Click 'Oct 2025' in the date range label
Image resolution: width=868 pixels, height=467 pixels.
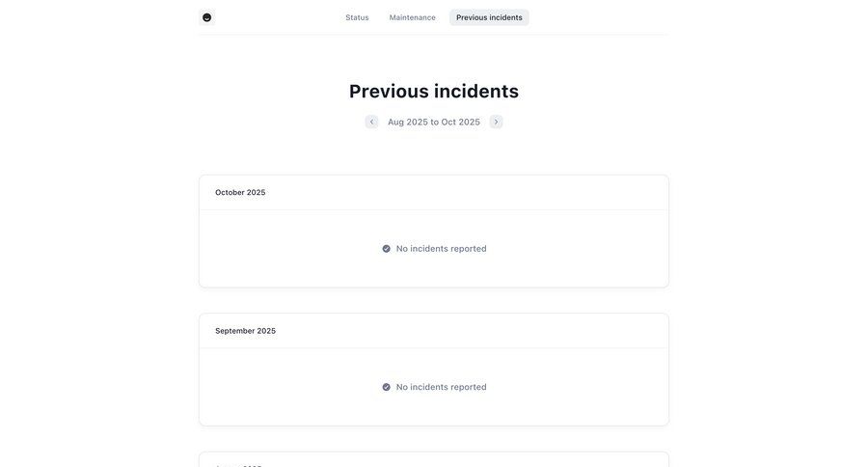click(x=460, y=122)
